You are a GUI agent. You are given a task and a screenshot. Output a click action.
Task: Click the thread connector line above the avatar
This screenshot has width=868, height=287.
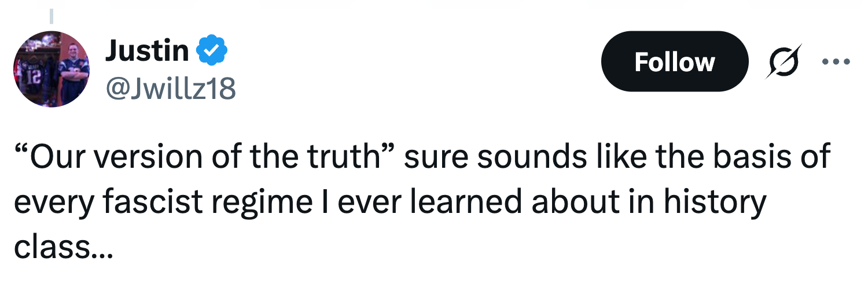point(52,16)
